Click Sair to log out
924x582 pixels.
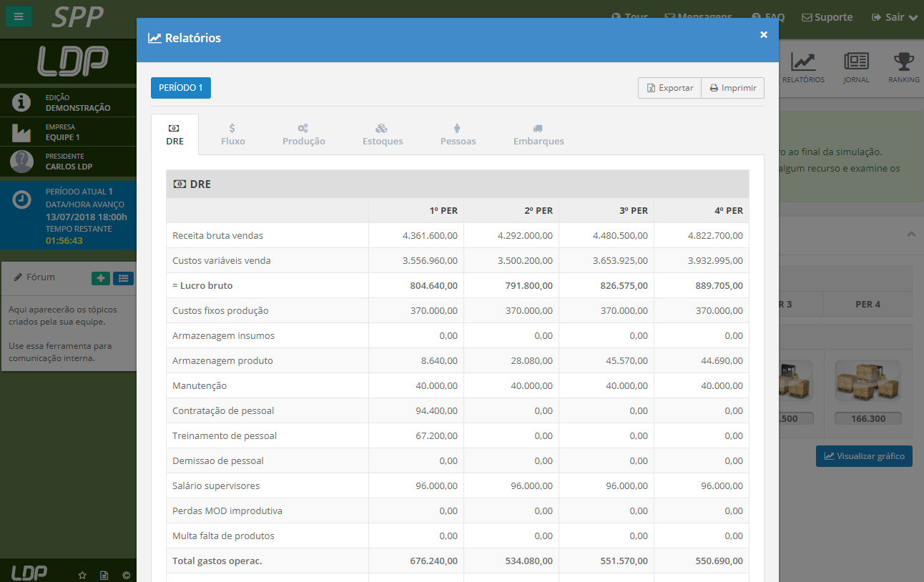coord(894,17)
